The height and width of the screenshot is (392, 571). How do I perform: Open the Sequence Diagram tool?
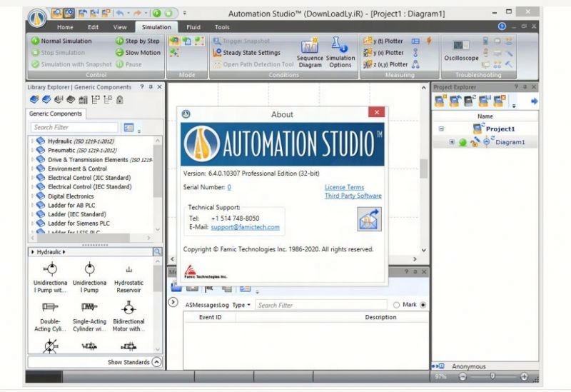(309, 53)
